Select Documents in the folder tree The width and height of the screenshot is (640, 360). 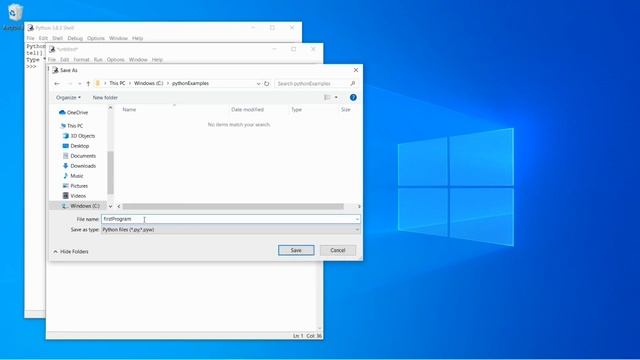(83, 156)
